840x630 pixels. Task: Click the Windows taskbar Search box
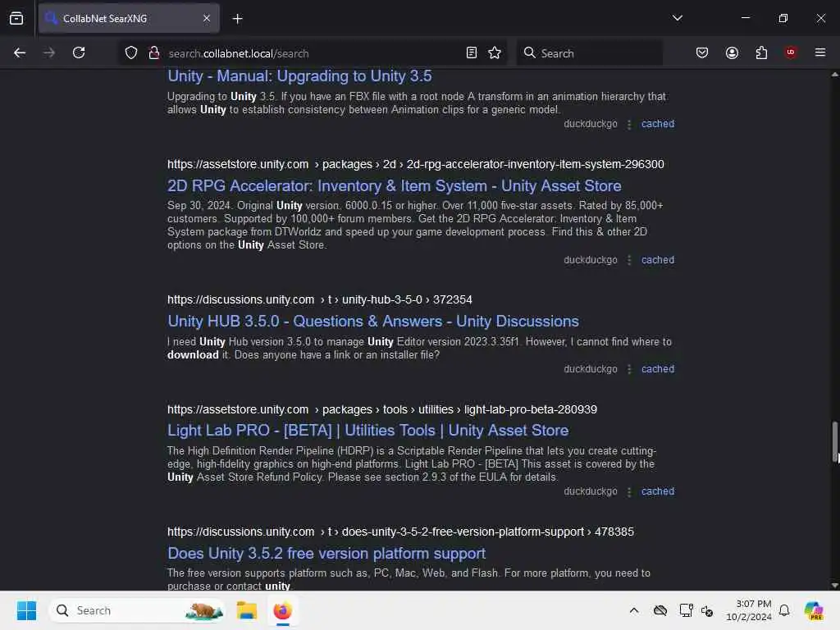(137, 610)
